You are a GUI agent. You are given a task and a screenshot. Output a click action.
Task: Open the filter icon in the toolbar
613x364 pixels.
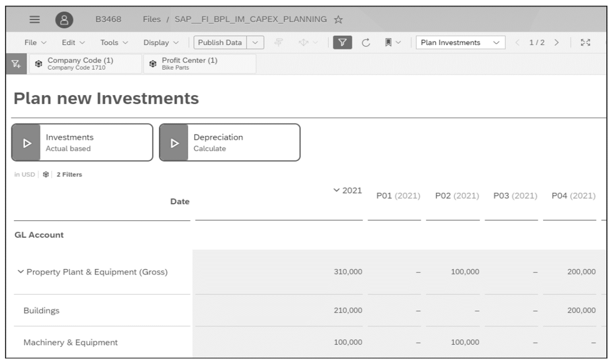pos(342,42)
